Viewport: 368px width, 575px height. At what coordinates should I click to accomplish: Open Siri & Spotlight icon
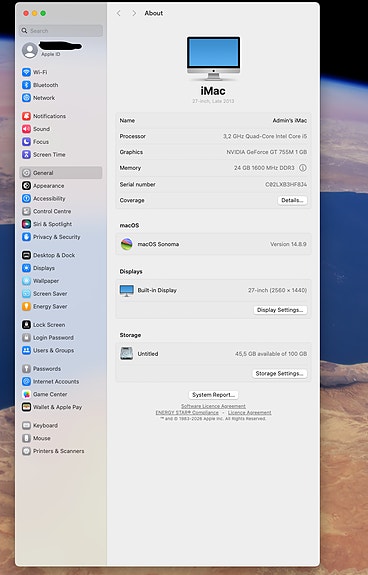[26, 224]
